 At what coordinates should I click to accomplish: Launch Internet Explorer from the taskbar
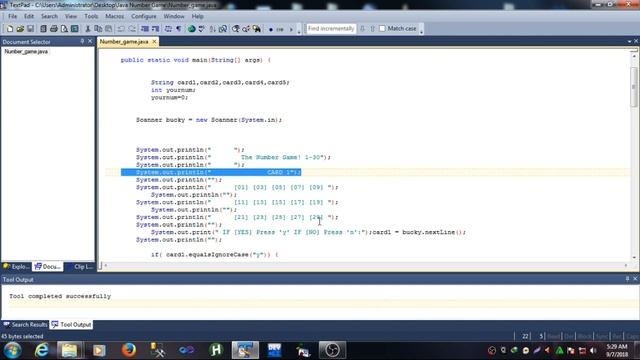click(x=41, y=350)
